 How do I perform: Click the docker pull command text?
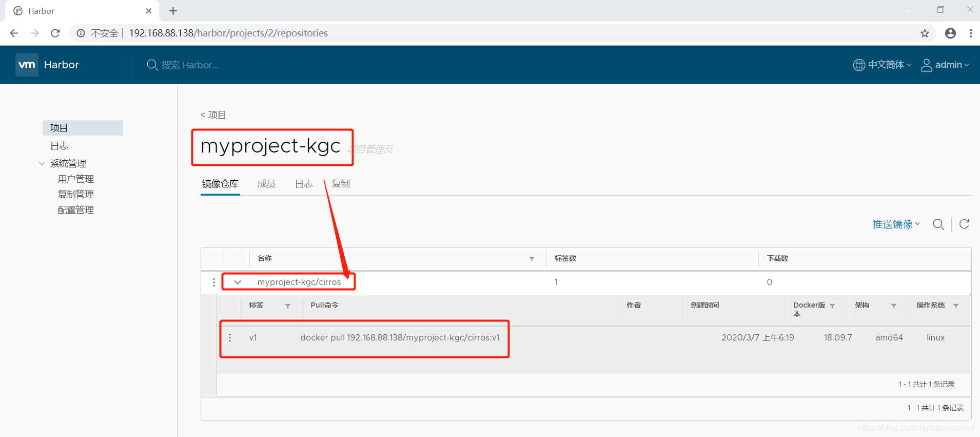pyautogui.click(x=400, y=337)
